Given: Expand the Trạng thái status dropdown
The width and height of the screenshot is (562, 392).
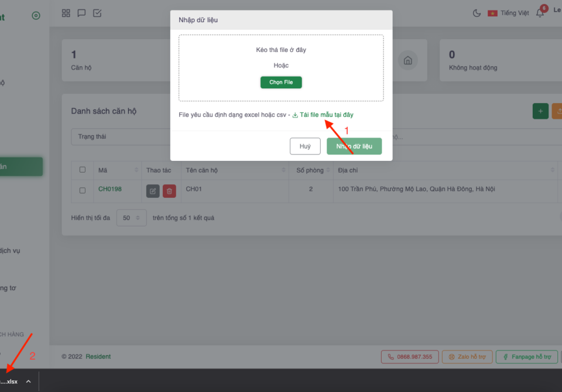Looking at the screenshot, I should pos(117,137).
